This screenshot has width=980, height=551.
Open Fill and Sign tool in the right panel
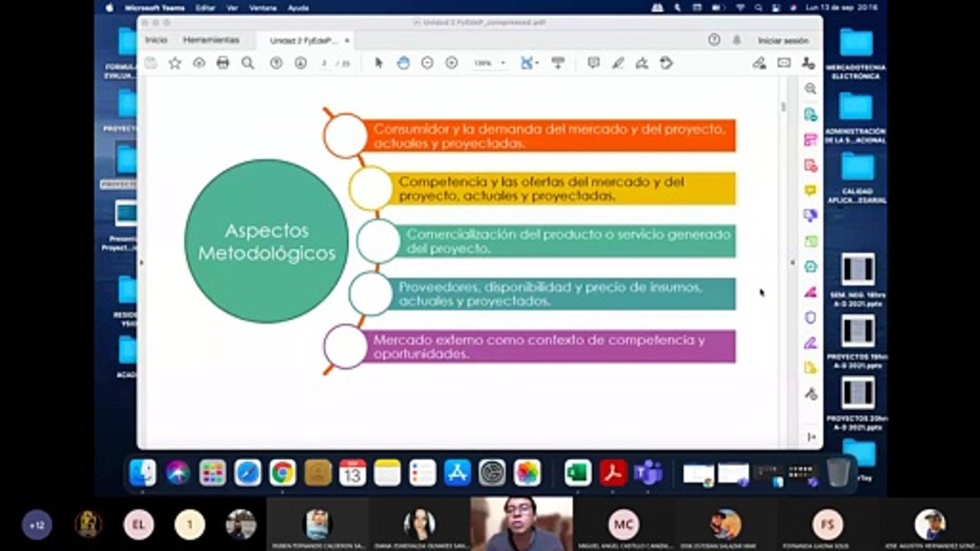click(810, 342)
